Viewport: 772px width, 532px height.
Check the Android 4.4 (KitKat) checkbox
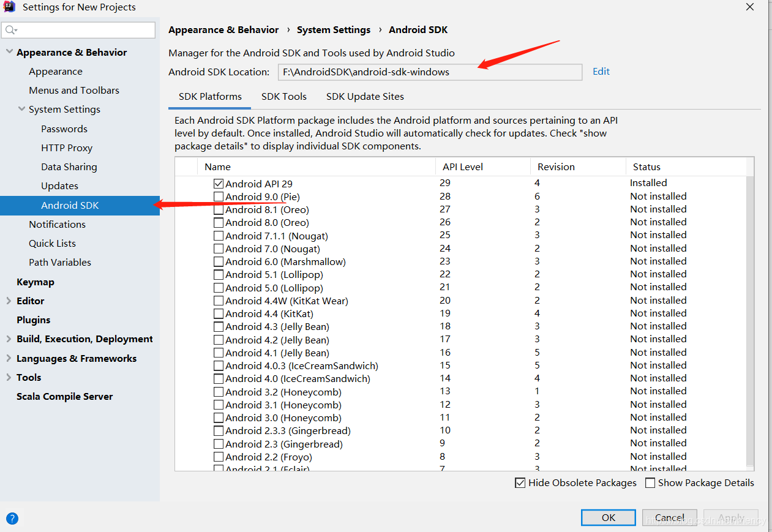point(219,313)
